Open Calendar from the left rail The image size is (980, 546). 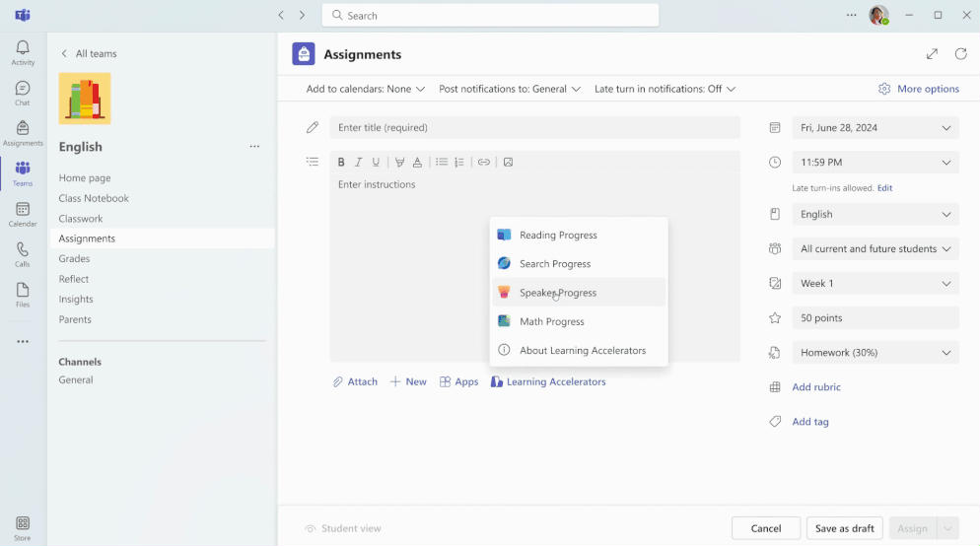[23, 214]
